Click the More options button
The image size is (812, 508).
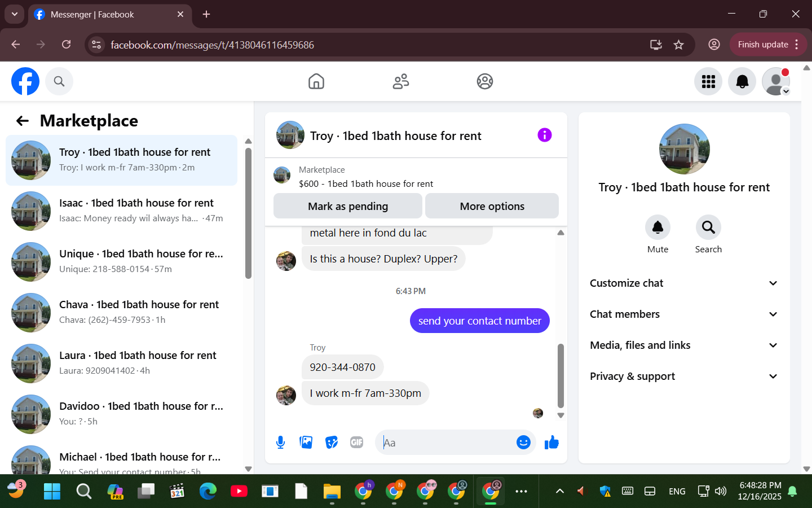492,206
